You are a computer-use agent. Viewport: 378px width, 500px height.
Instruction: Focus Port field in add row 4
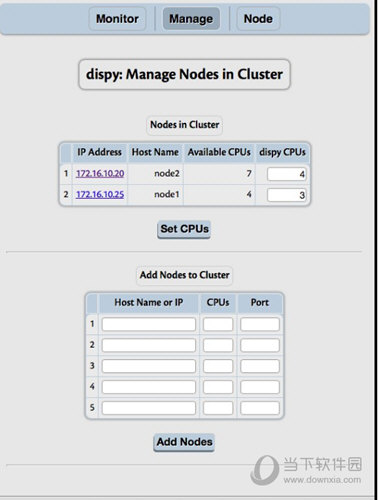tap(260, 387)
